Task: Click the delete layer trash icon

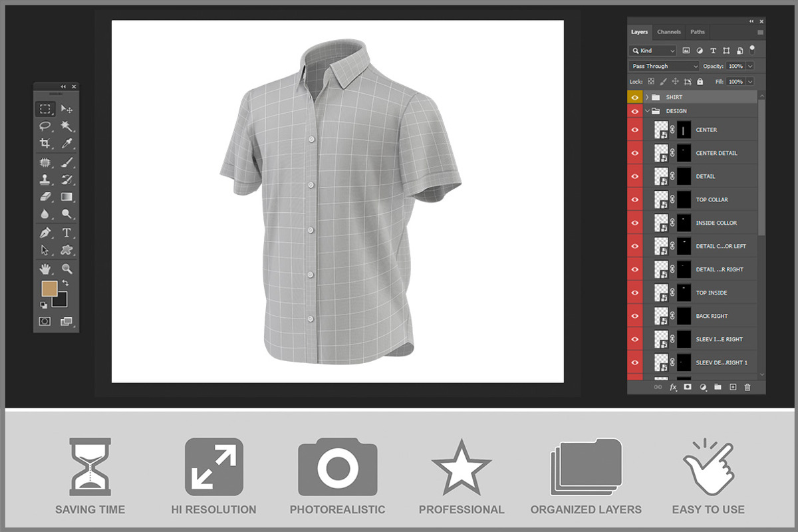Action: click(747, 387)
